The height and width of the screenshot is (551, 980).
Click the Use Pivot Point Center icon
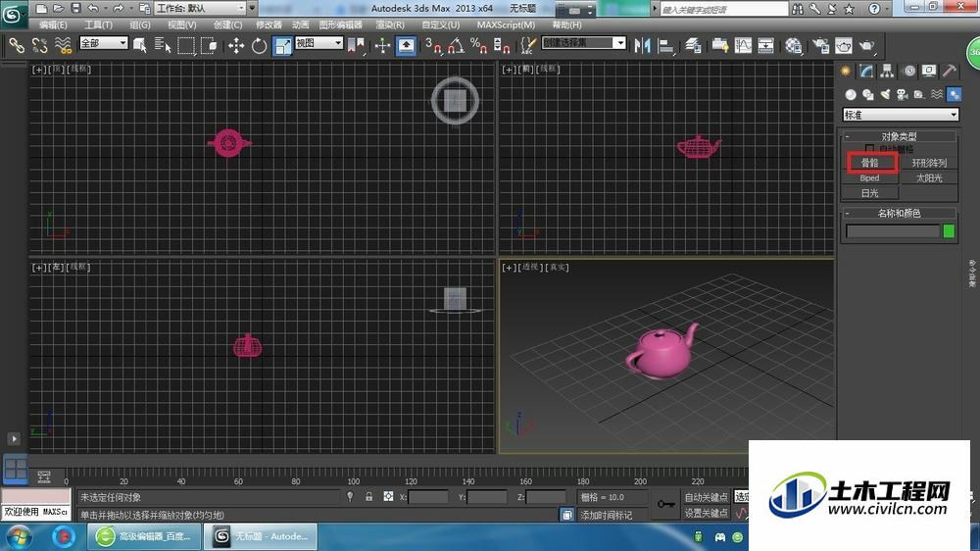(x=356, y=45)
